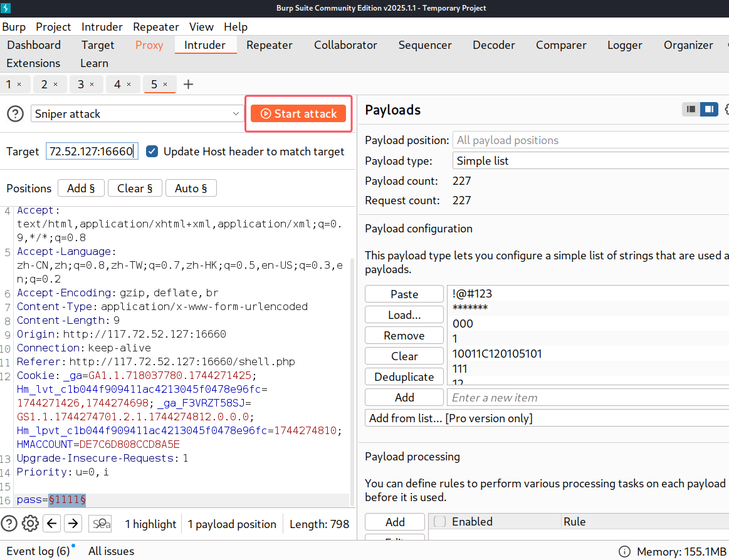Image resolution: width=729 pixels, height=560 pixels.
Task: Switch to the Organizer tab
Action: click(x=688, y=45)
